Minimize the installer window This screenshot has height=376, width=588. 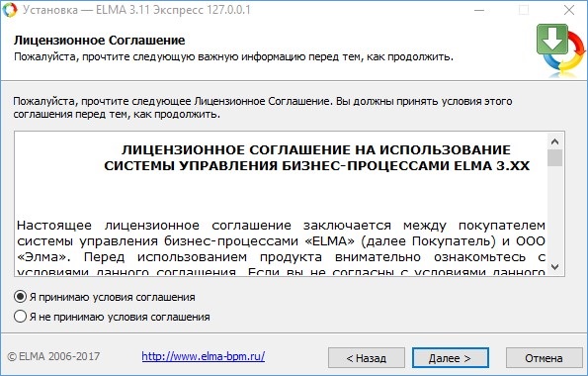click(x=479, y=10)
